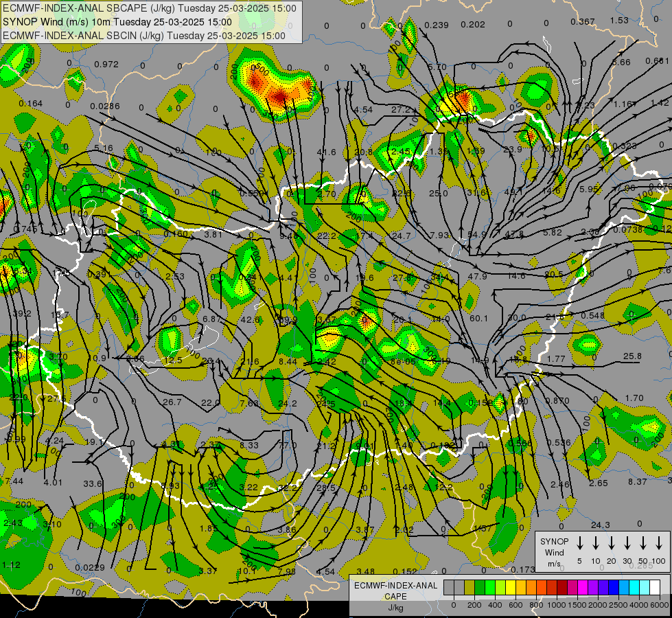
Task: Pick the white swatch at legend end
Action: 655,587
